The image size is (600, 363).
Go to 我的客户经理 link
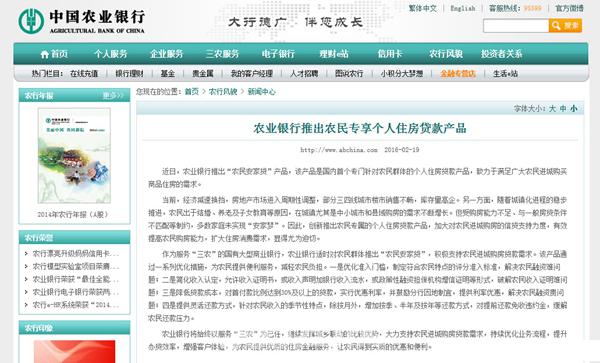[x=251, y=73]
